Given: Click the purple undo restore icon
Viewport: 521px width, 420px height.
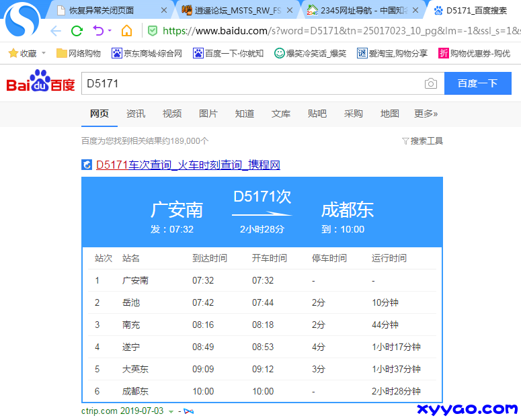Looking at the screenshot, I should point(98,31).
